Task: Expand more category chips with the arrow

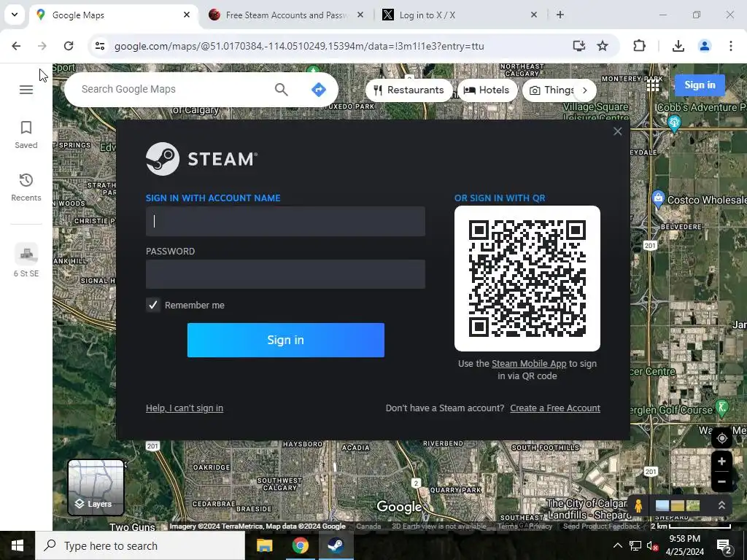Action: (585, 90)
